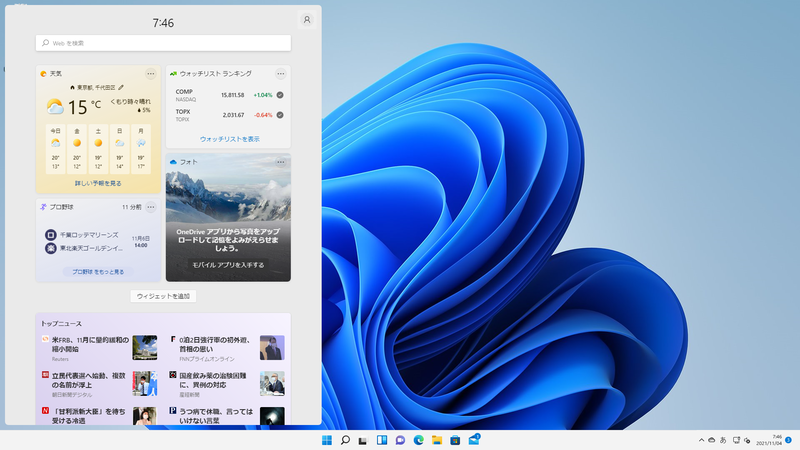800x450 pixels.
Task: Click the green watchlist chart icon
Action: 173,74
